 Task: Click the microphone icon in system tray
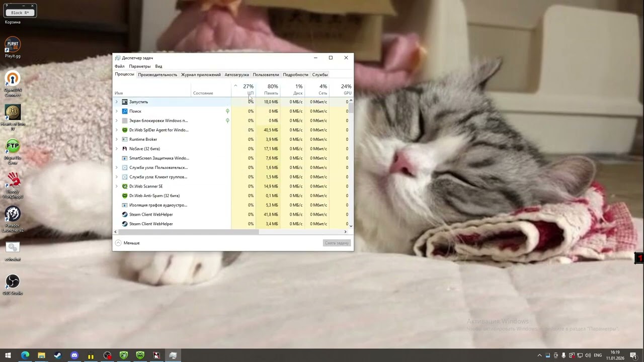pos(563,355)
